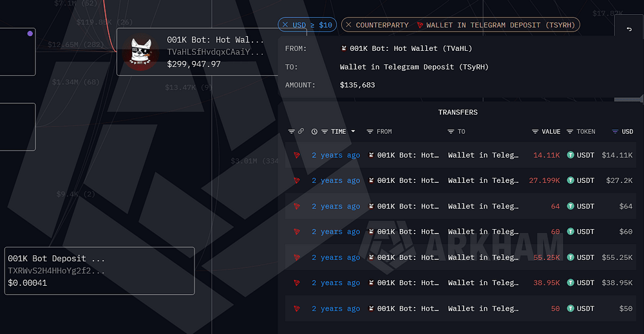Open the 001K Bot Hot Wallet node avatar
The image size is (644, 334).
coord(142,52)
